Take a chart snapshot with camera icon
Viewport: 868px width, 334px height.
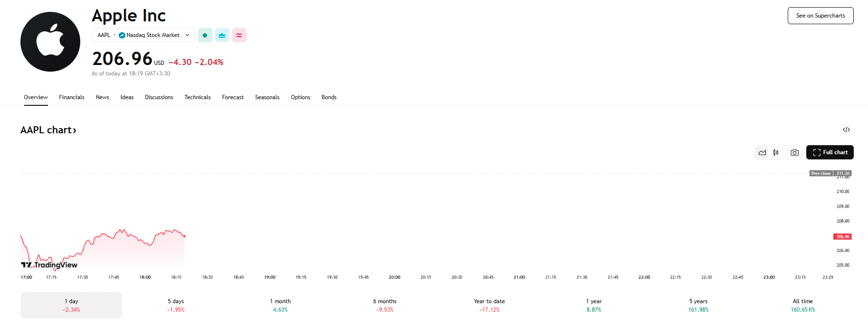click(x=794, y=152)
